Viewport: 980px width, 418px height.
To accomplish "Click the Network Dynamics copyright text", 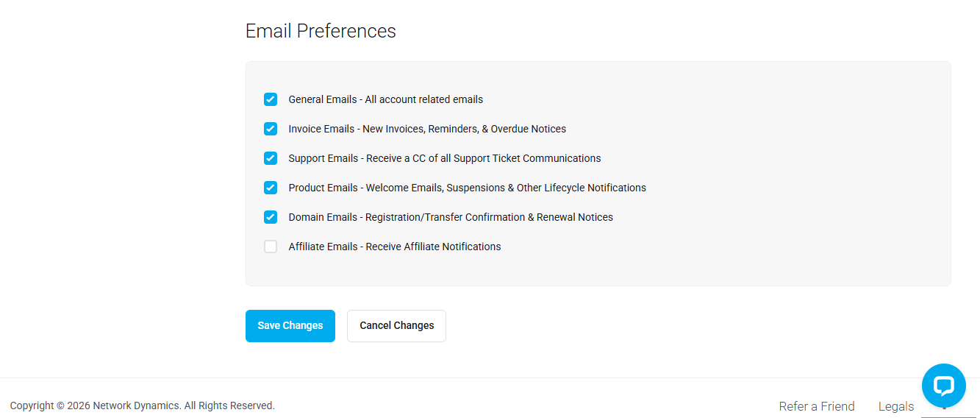I will point(143,405).
